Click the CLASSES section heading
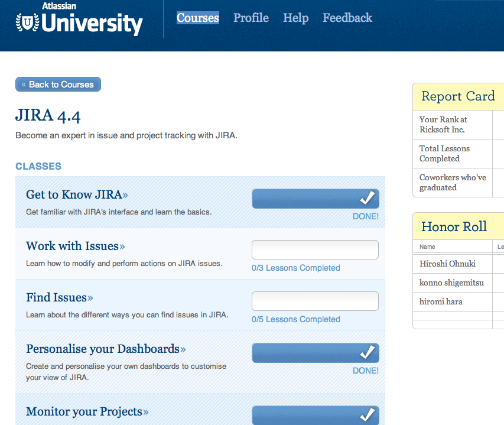Screen dimensions: 504x425 coord(38,166)
